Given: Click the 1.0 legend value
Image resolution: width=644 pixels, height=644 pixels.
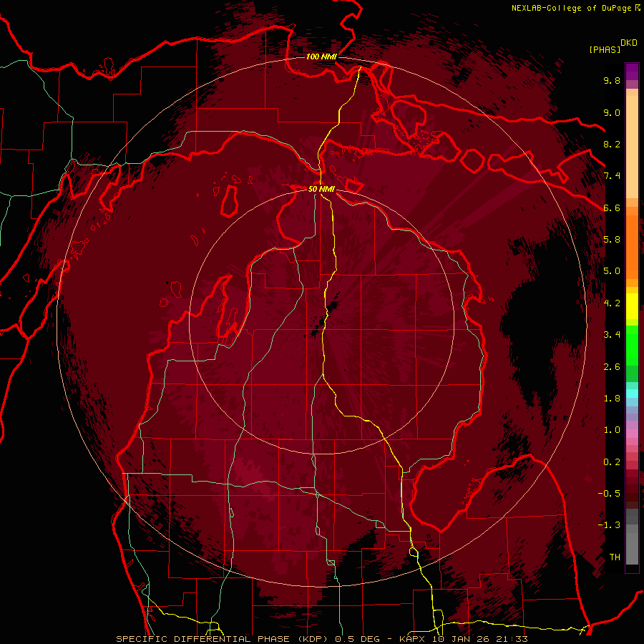Looking at the screenshot, I should click(612, 430).
